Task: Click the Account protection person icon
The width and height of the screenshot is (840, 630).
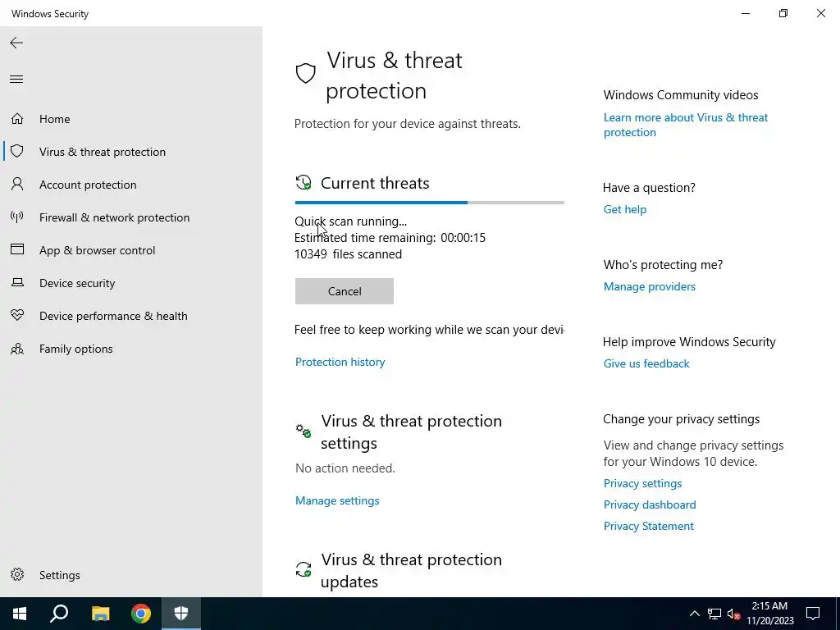Action: (x=17, y=185)
